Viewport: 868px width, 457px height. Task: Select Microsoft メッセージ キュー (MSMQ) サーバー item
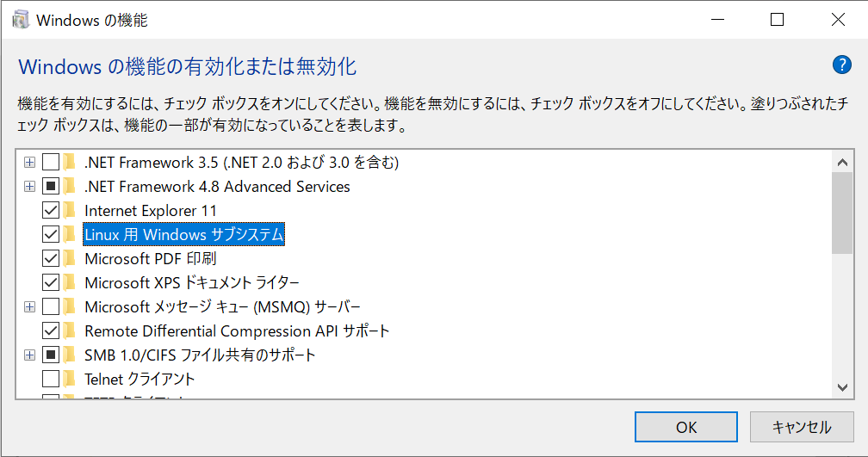[x=222, y=307]
